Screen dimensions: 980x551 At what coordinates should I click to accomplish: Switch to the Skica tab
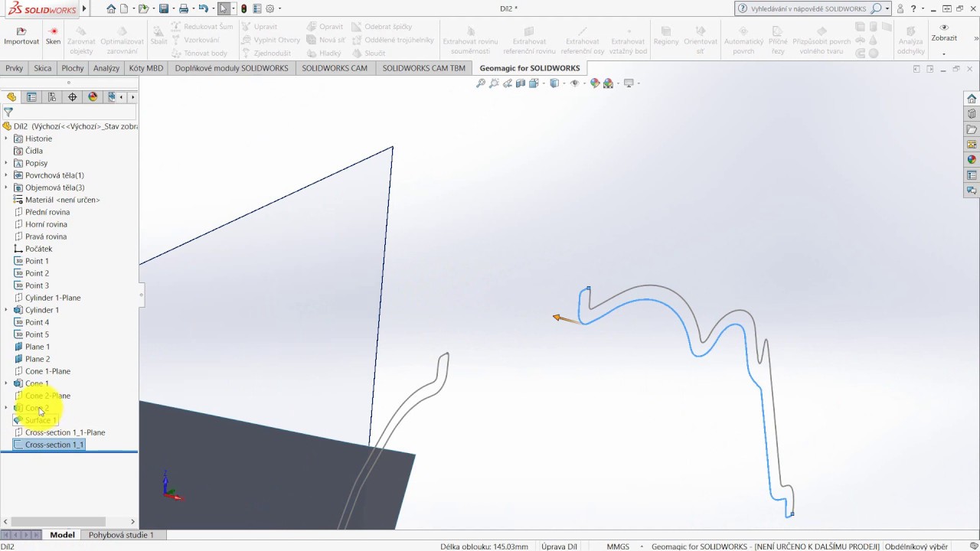pyautogui.click(x=42, y=68)
